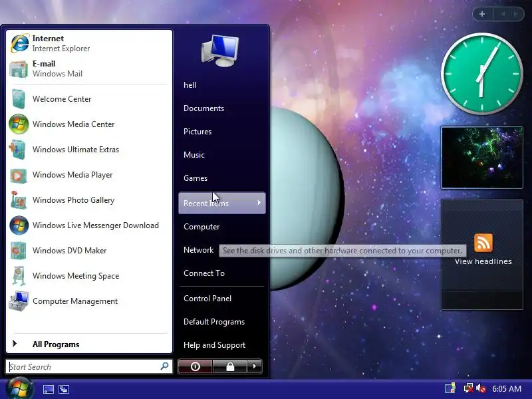
Task: Click the magnifier icon in Start Search
Action: coord(164,366)
